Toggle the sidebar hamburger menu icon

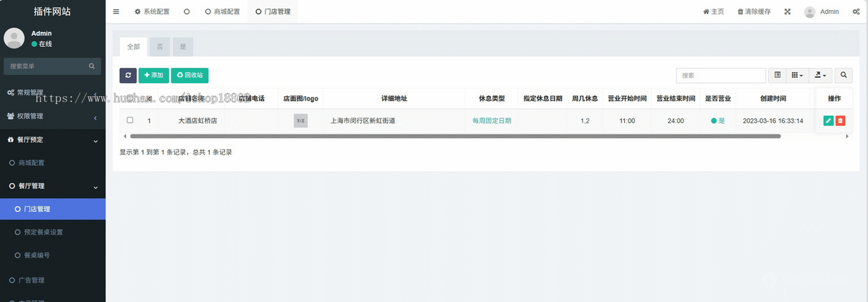pyautogui.click(x=116, y=12)
